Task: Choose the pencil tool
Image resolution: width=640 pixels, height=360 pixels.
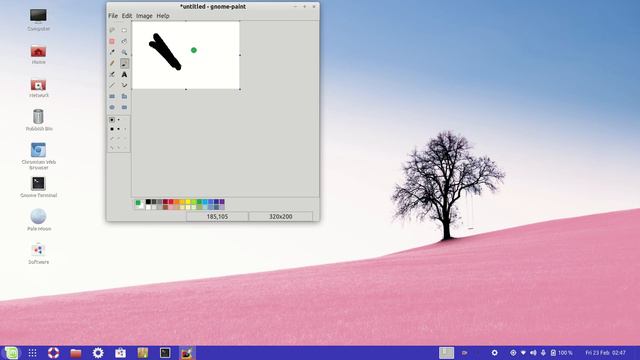Action: coord(112,63)
